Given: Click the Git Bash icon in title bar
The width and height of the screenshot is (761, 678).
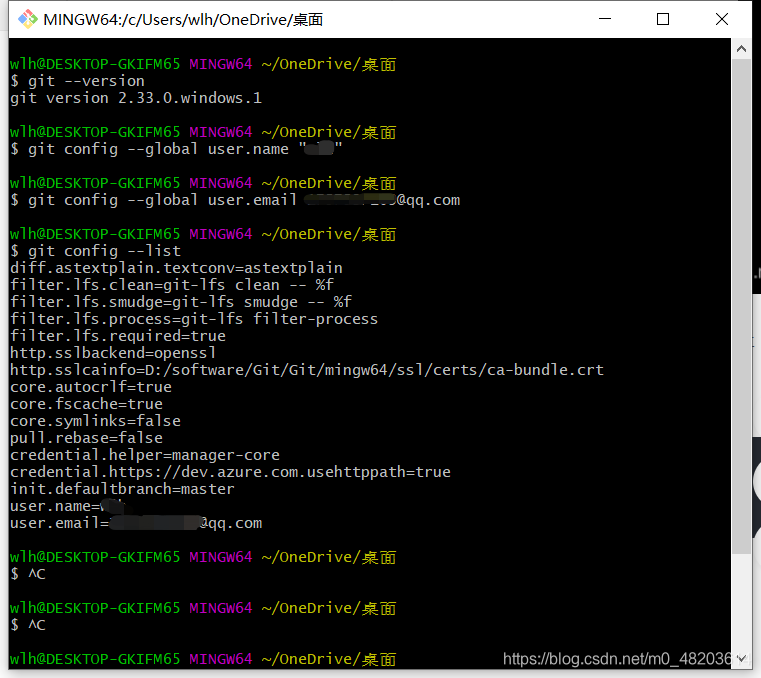Looking at the screenshot, I should (28, 19).
